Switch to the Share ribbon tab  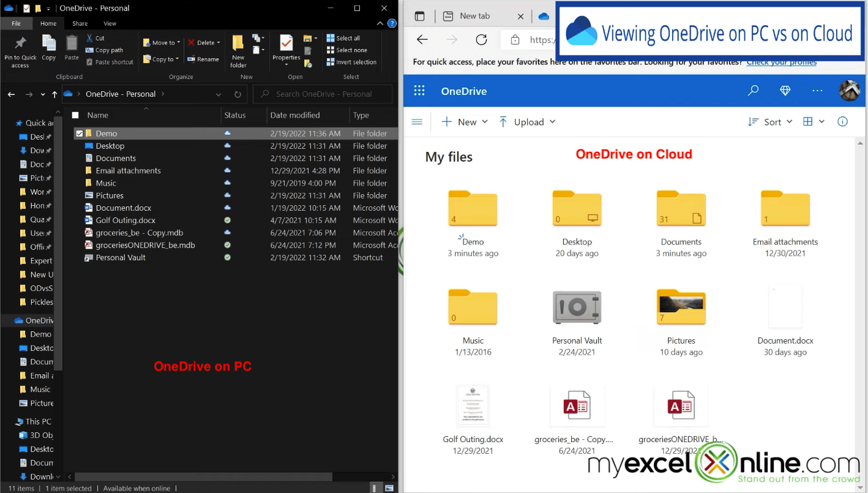pyautogui.click(x=80, y=23)
